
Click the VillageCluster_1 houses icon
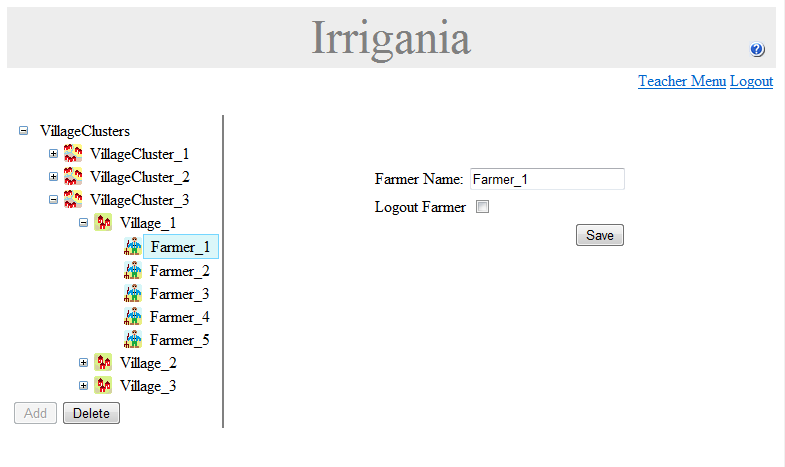[x=73, y=154]
